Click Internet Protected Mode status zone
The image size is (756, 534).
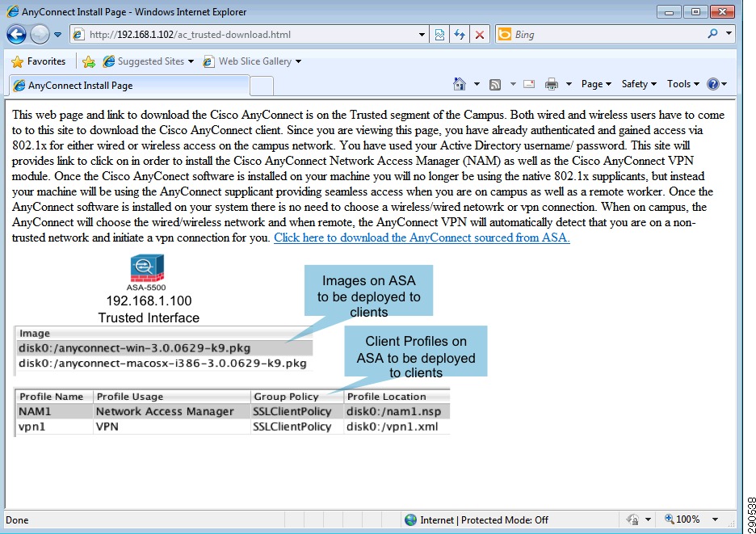point(477,520)
